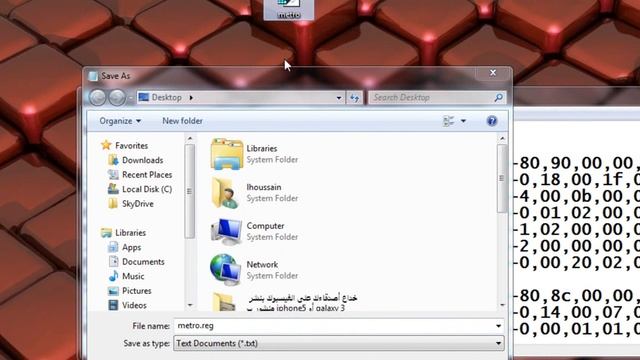The height and width of the screenshot is (360, 640).
Task: Click file list scroll up arrow
Action: click(502, 139)
